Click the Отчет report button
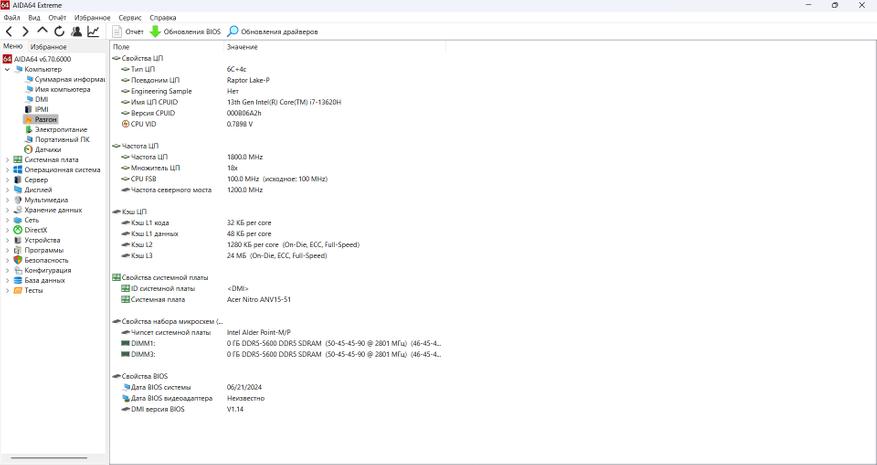This screenshot has height=465, width=877. coord(128,32)
